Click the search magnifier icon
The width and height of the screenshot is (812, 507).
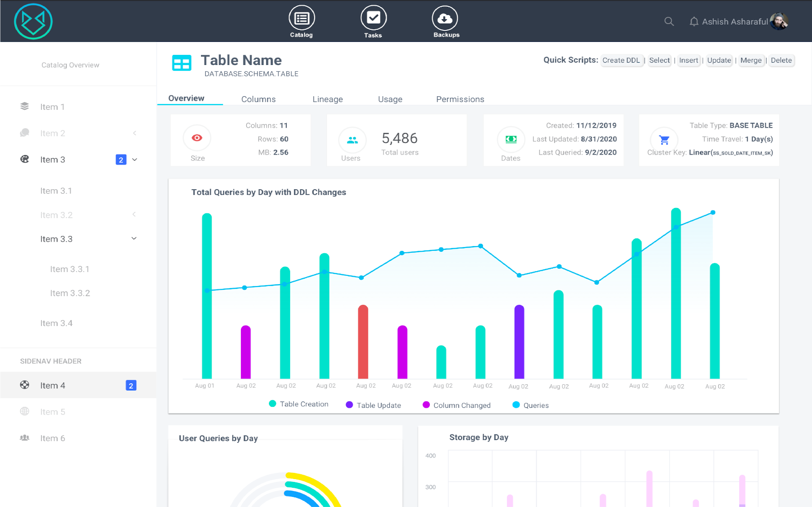pos(669,21)
